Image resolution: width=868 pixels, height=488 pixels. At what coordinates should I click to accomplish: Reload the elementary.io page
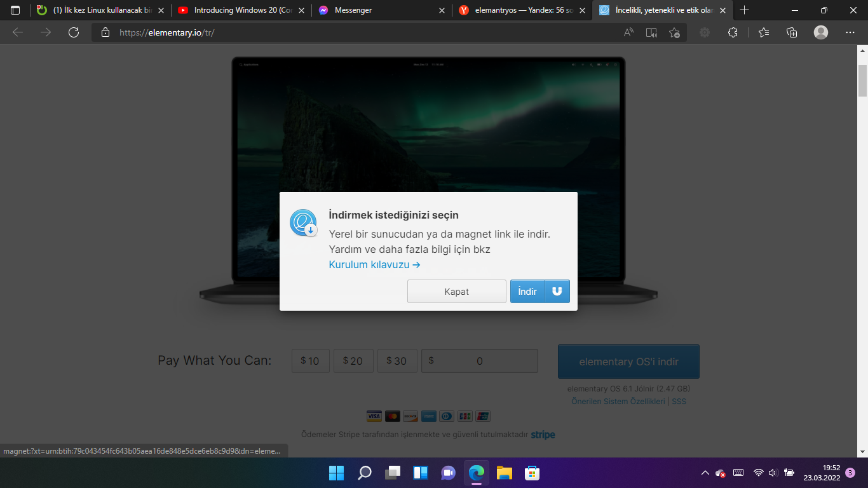click(74, 32)
